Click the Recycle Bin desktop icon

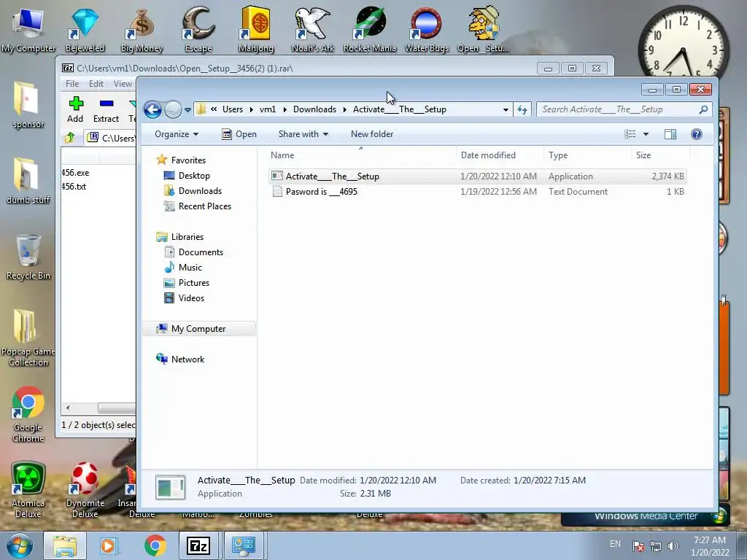tap(28, 257)
